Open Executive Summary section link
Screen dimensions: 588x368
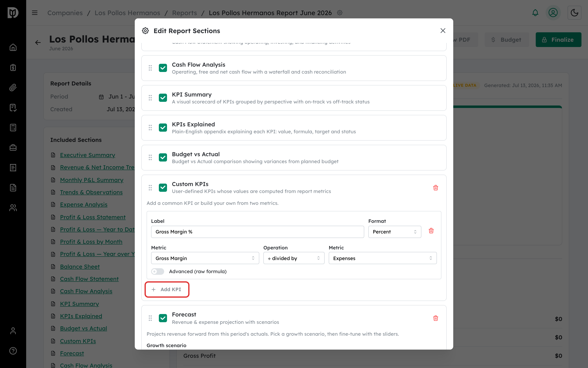pyautogui.click(x=87, y=155)
